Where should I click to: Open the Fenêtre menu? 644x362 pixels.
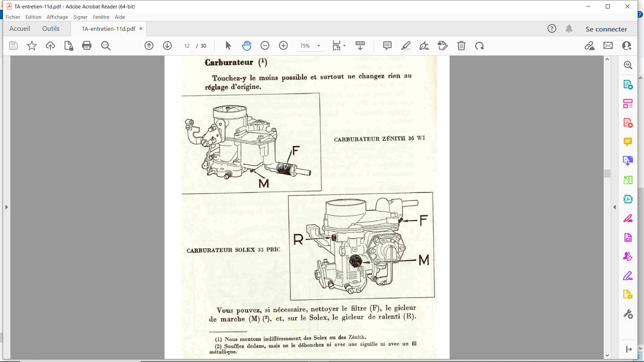101,17
